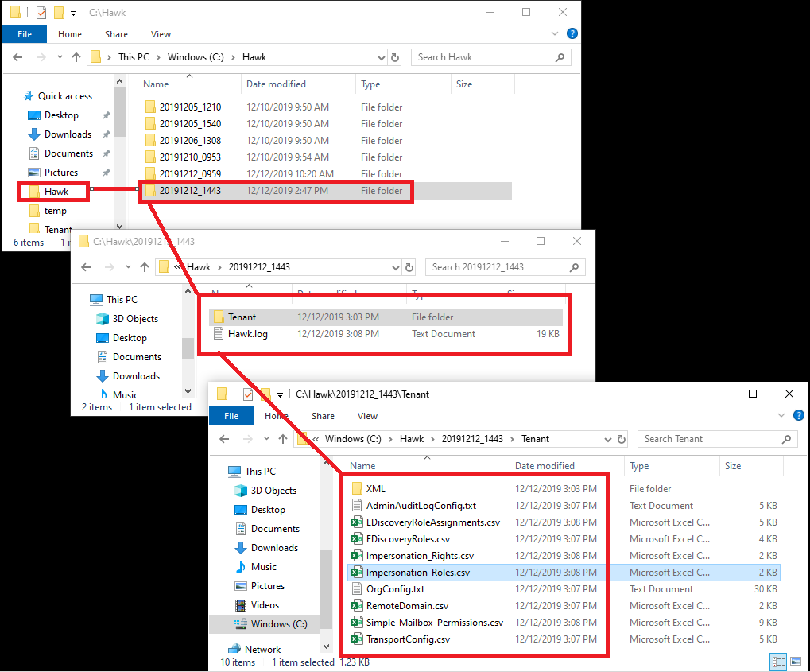This screenshot has height=672, width=810.
Task: Refresh the Hawk folder view
Action: (x=395, y=58)
